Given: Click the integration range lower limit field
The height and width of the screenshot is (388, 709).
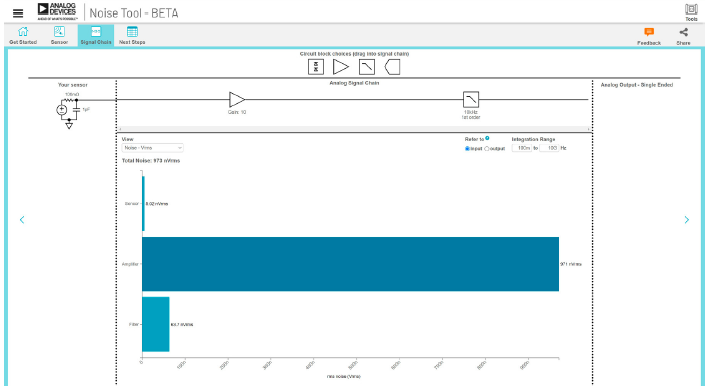Looking at the screenshot, I should click(x=522, y=148).
